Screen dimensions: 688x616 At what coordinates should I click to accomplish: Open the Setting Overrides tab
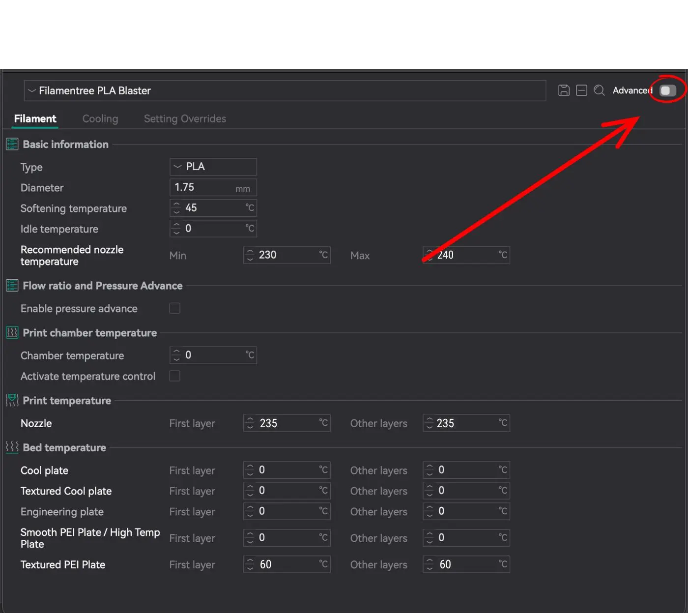coord(185,118)
